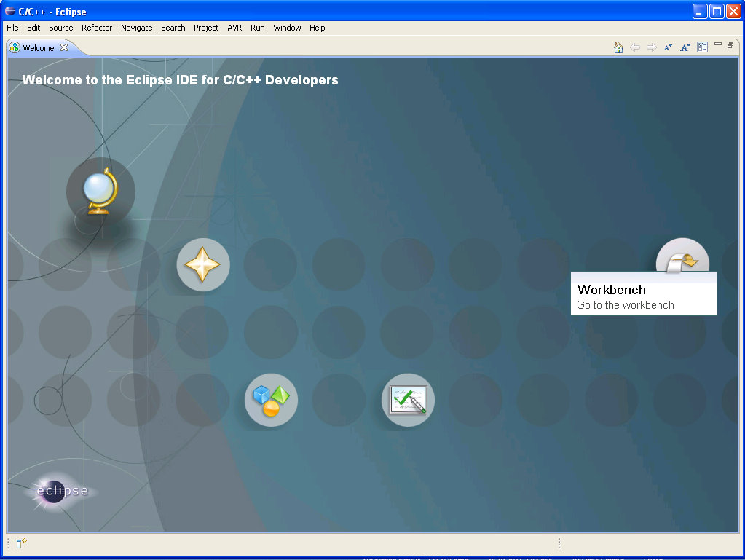Click the Workbench tooltip label

[612, 290]
